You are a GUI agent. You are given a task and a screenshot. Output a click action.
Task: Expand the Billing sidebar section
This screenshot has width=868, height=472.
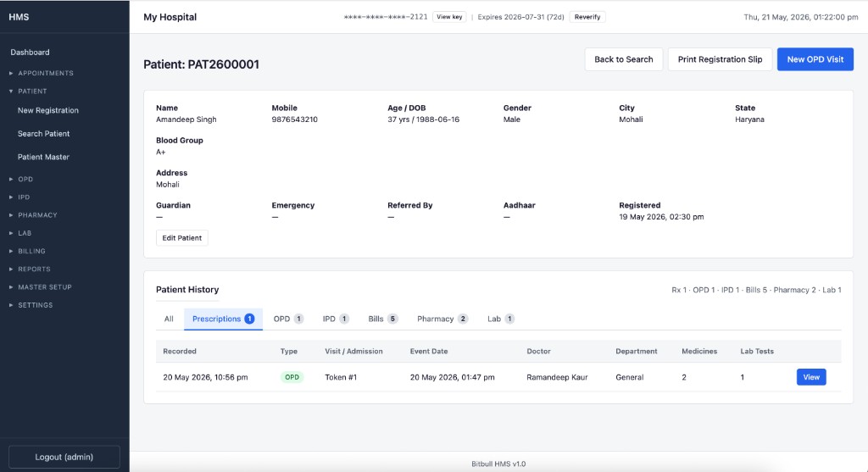[31, 251]
